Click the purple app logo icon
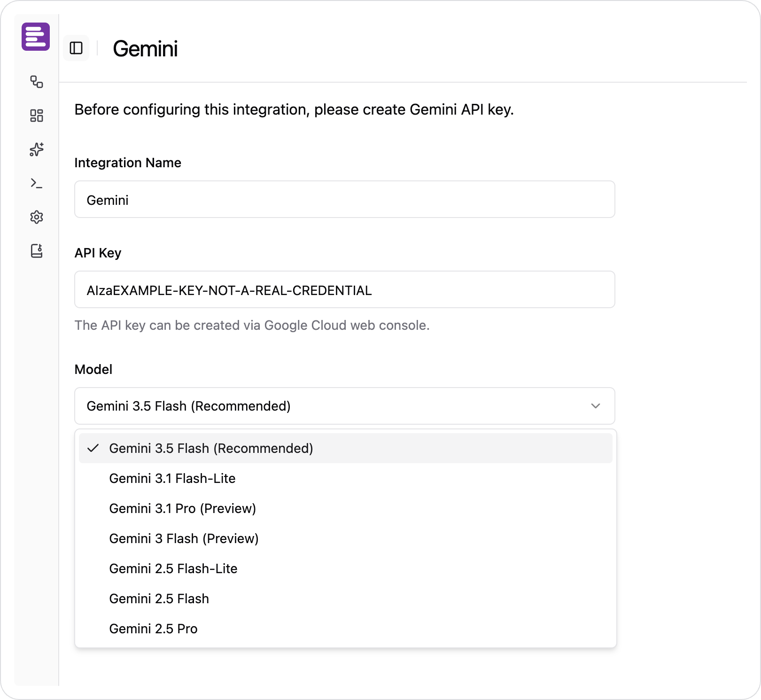761x700 pixels. pyautogui.click(x=36, y=36)
